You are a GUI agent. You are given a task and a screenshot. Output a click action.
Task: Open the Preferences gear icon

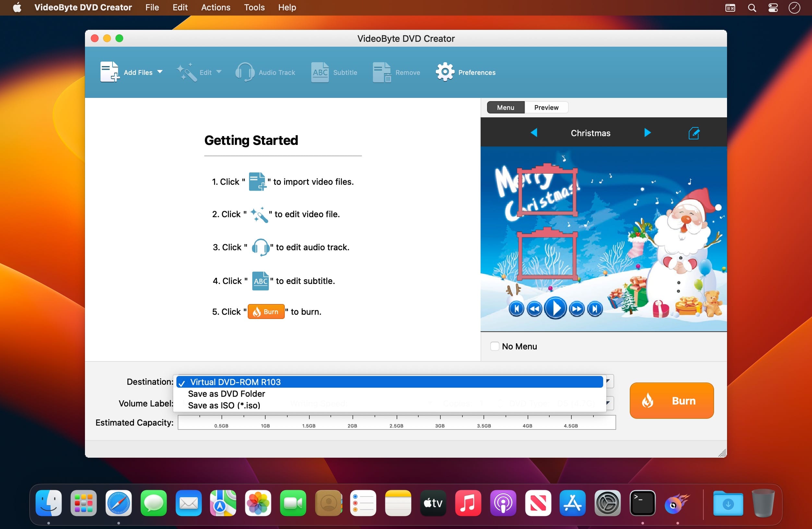point(445,72)
